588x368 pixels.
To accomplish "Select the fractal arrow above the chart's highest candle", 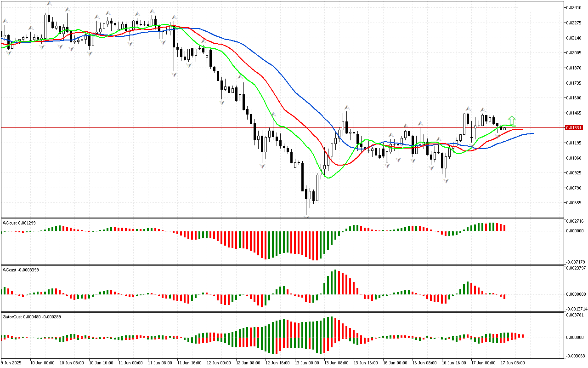I will click(x=49, y=4).
